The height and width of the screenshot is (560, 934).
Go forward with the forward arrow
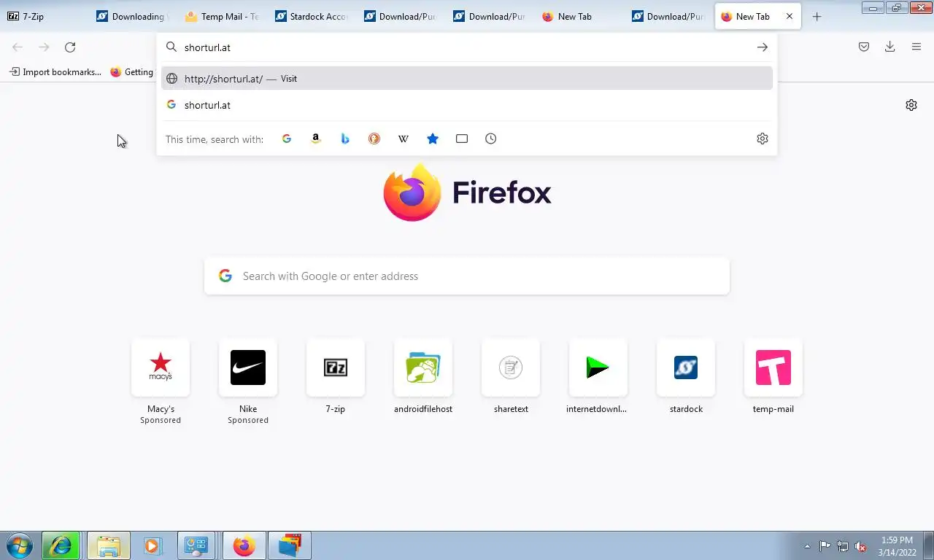pos(44,47)
